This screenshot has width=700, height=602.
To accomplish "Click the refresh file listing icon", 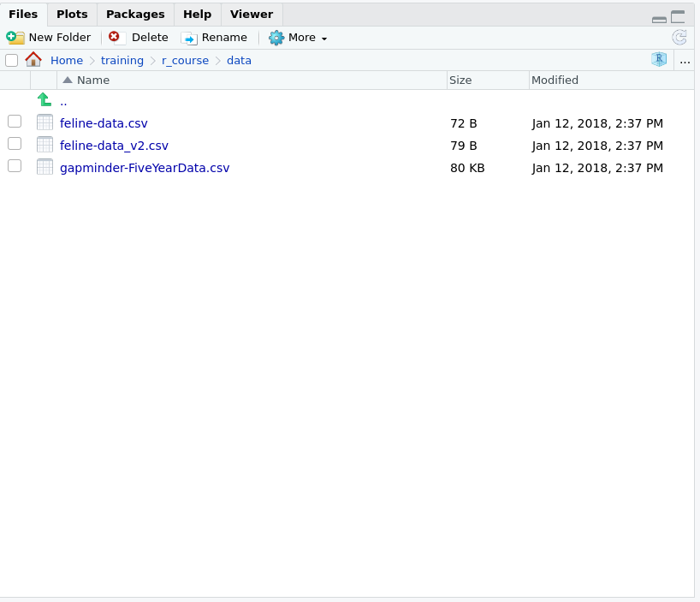I will pos(679,38).
